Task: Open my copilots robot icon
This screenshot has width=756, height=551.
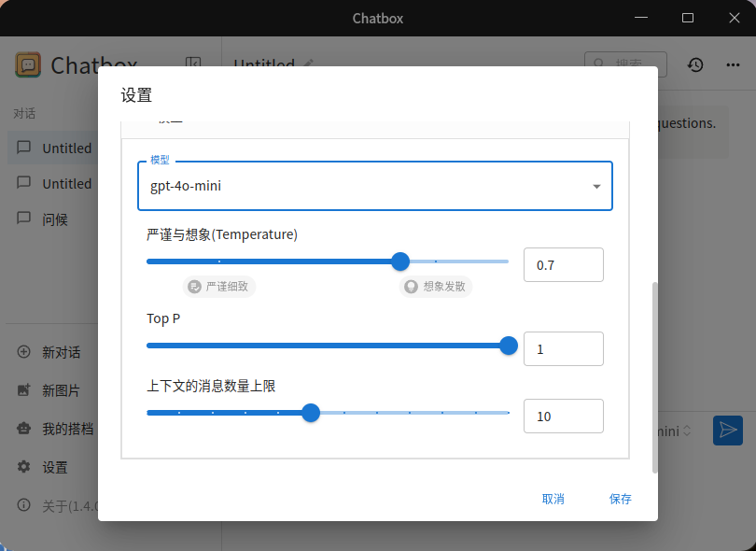Action: 23,429
